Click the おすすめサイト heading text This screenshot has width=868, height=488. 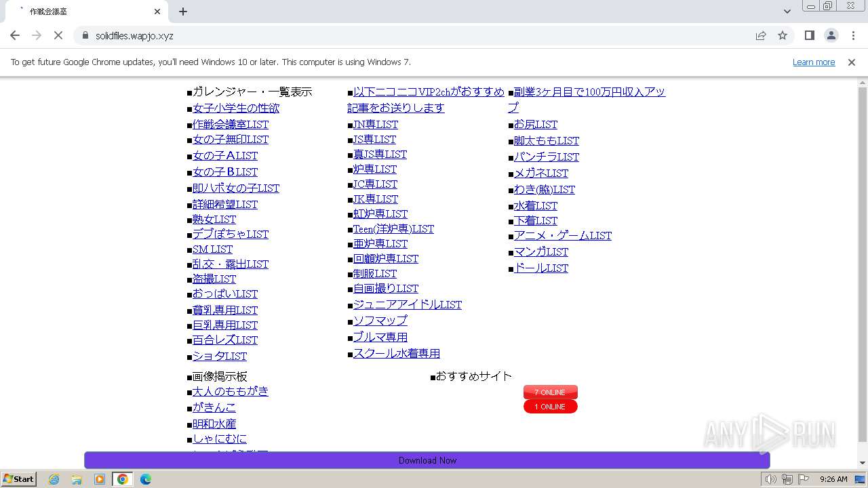pos(474,376)
